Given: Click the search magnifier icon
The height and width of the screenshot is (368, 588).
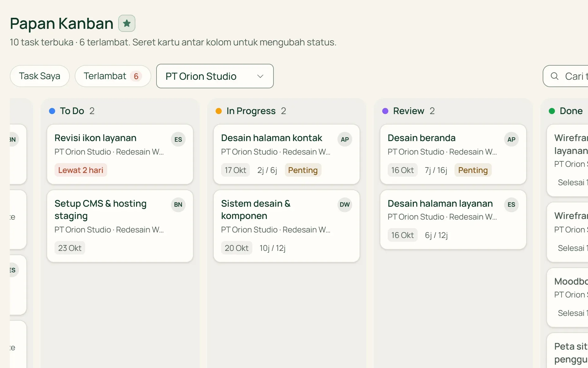Looking at the screenshot, I should (554, 76).
